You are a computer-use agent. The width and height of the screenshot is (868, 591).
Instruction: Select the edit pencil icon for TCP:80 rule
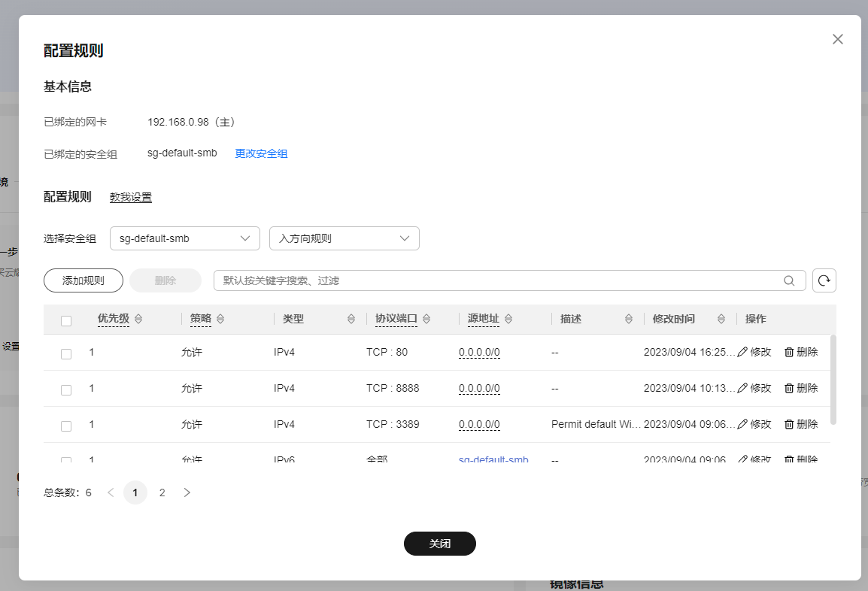click(x=743, y=351)
